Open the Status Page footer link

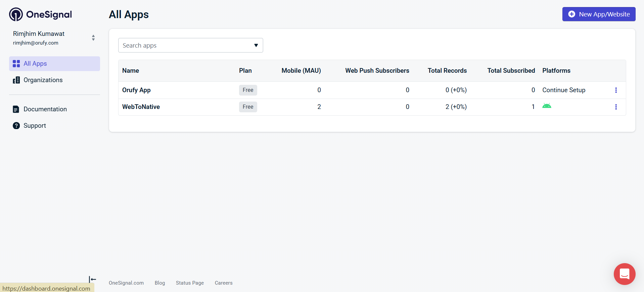point(190,283)
